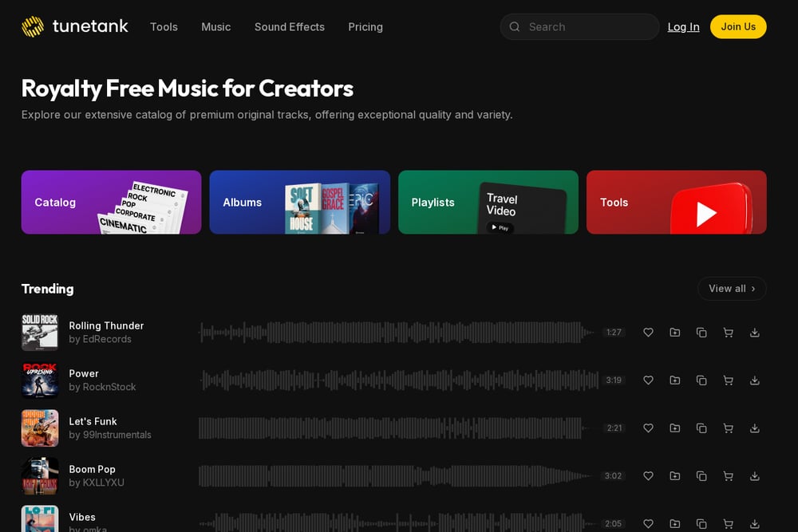Open the Power track title
This screenshot has width=798, height=532.
pyautogui.click(x=84, y=373)
